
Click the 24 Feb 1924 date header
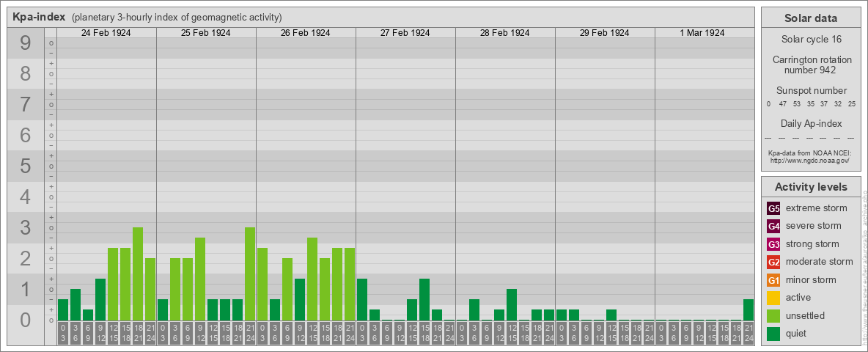[106, 33]
